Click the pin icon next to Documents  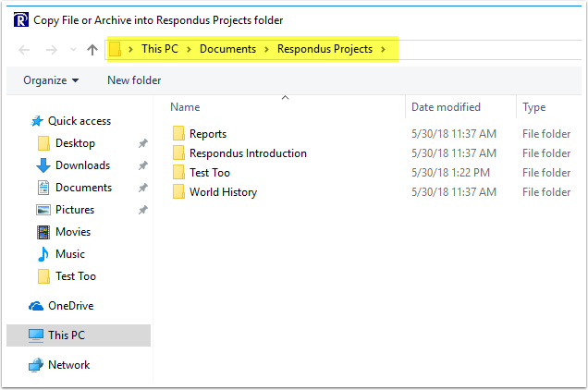coord(143,188)
